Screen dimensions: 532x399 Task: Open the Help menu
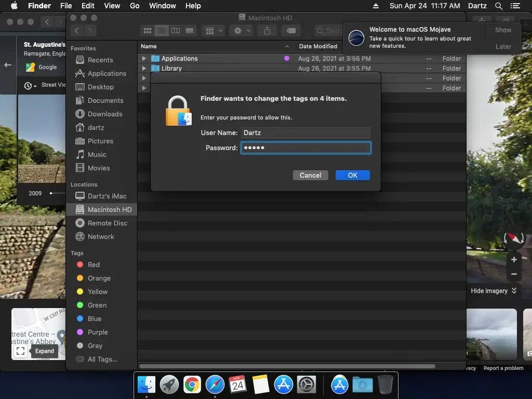(x=193, y=6)
